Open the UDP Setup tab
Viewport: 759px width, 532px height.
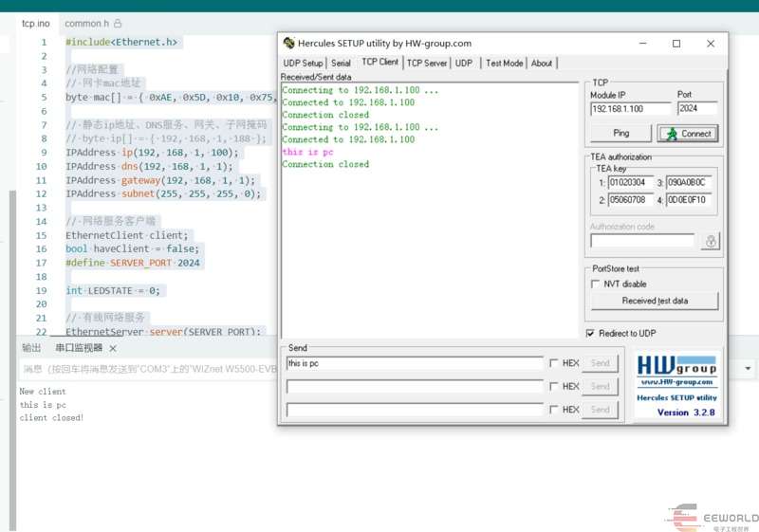point(303,64)
